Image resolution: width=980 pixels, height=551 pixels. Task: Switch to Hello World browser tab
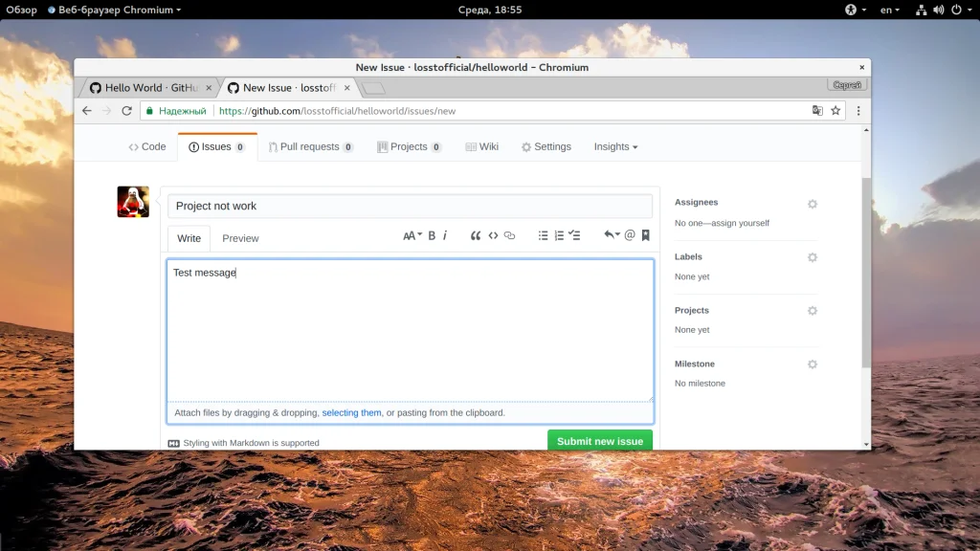point(150,88)
